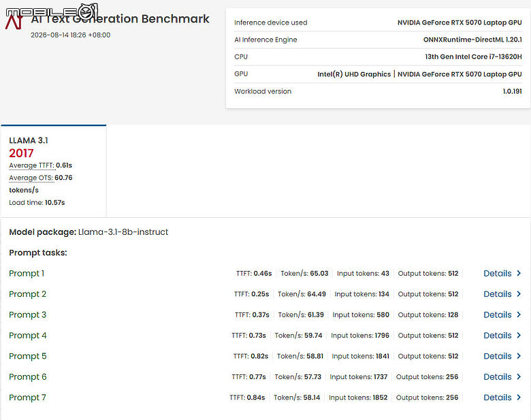This screenshot has width=531, height=420.
Task: Click the Workload version 1.0.191 value
Action: (x=512, y=91)
